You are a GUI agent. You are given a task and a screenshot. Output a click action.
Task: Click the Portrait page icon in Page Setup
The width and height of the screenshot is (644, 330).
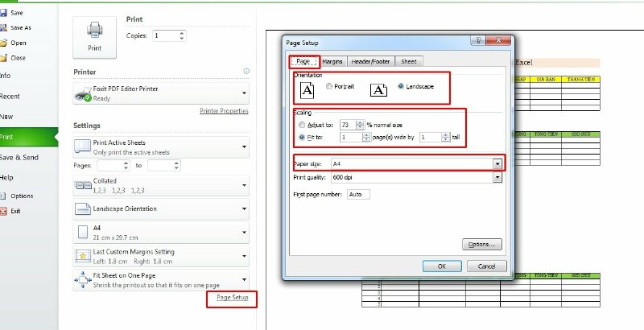click(307, 90)
